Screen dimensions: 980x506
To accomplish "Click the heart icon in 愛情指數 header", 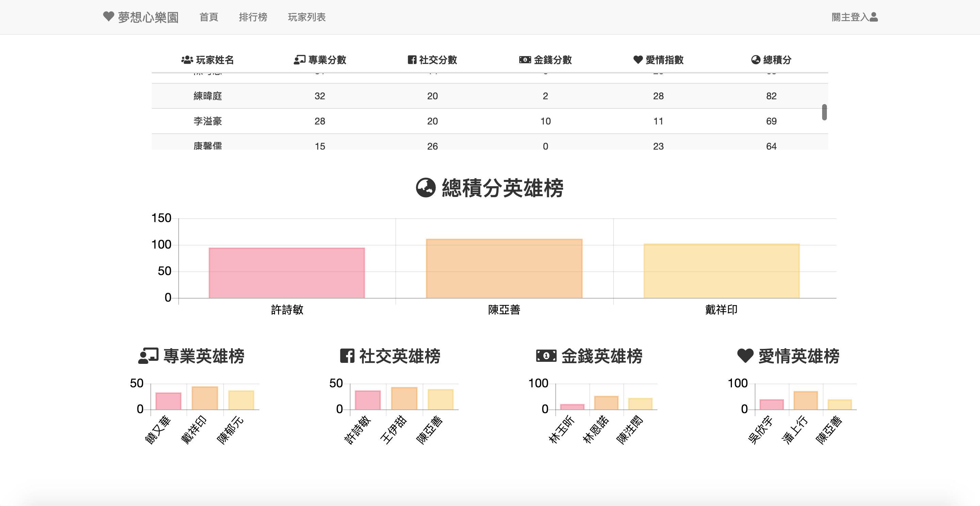I will [x=638, y=60].
